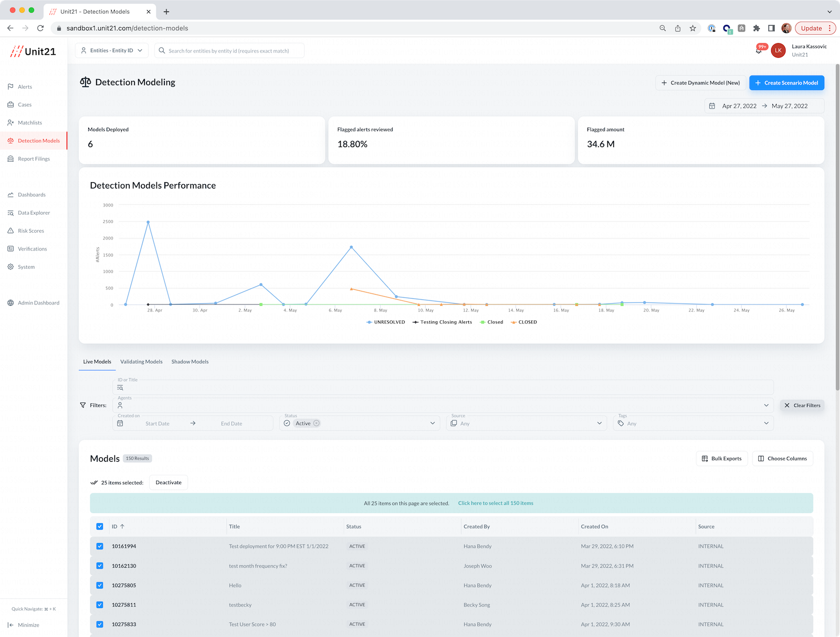Click the notifications bell with 99+ badge
Image resolution: width=840 pixels, height=637 pixels.
pos(759,50)
